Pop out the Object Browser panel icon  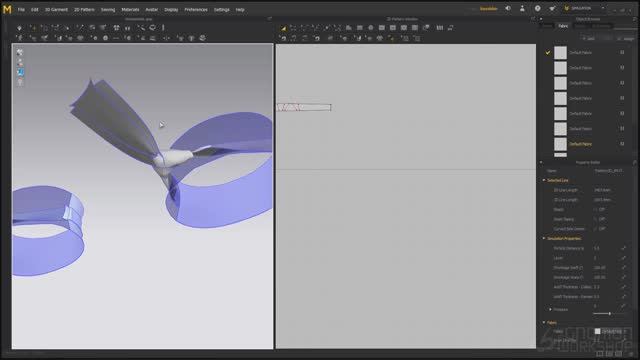[635, 19]
